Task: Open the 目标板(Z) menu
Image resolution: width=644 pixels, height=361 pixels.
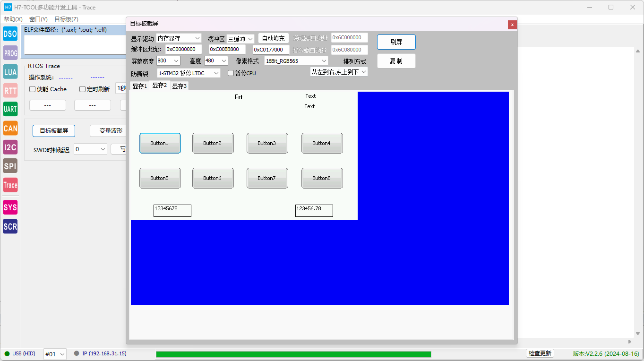Action: [66, 19]
